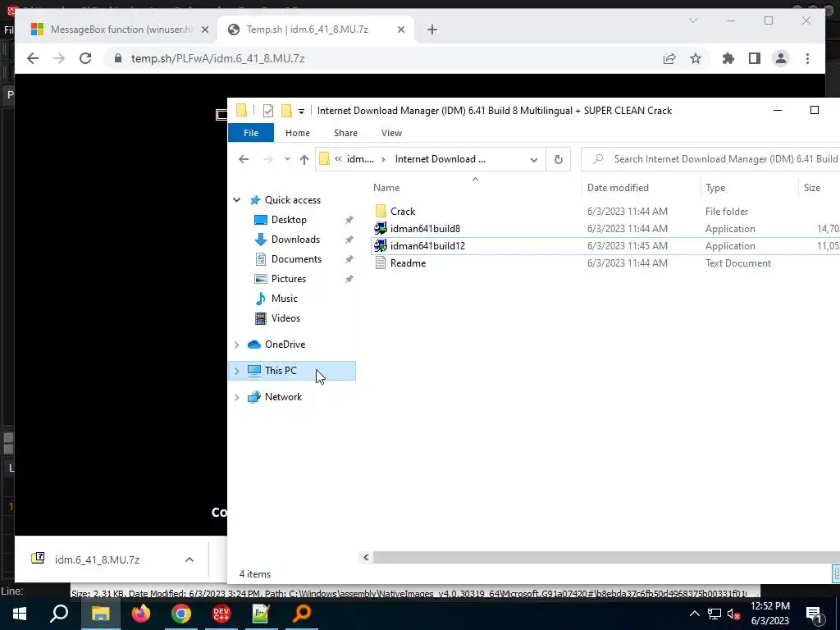Open Firefox from taskbar

[x=141, y=614]
